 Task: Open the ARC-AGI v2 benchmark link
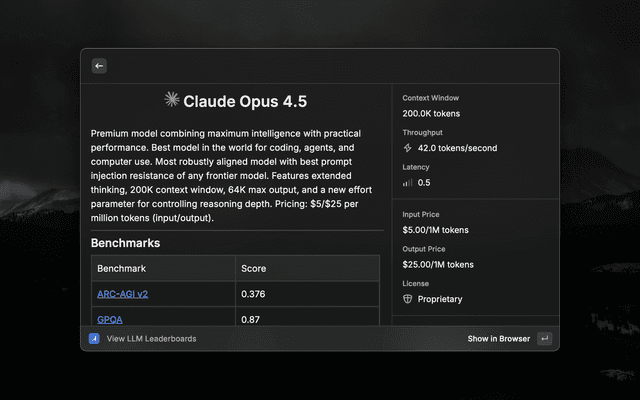122,294
